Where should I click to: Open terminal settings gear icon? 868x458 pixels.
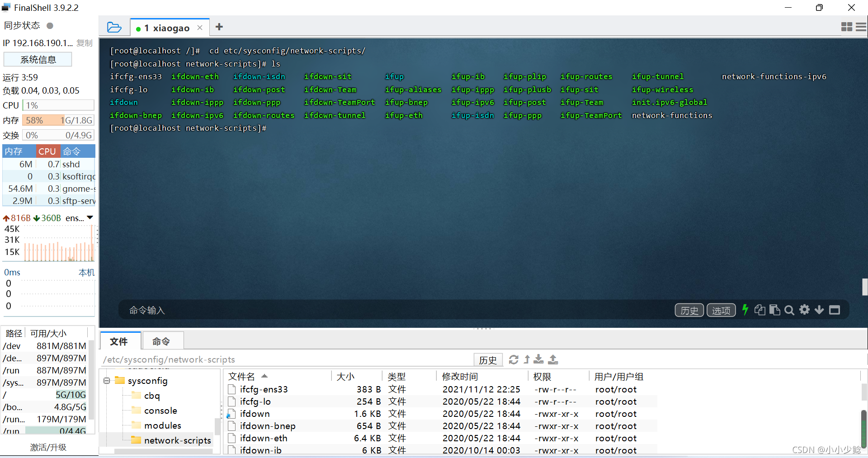click(x=804, y=310)
